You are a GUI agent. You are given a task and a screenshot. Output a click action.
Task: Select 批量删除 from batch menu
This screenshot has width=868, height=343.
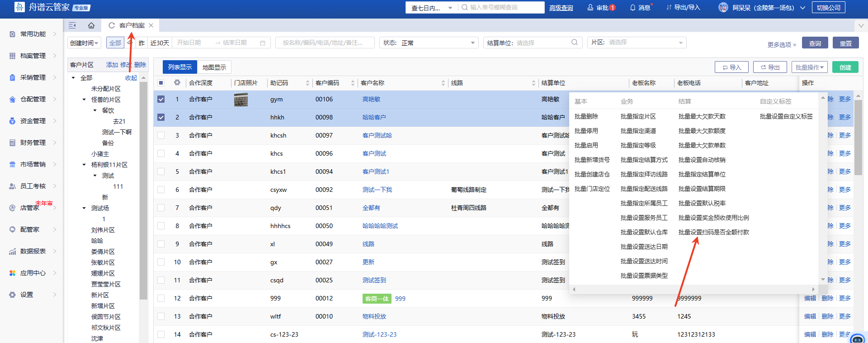586,116
